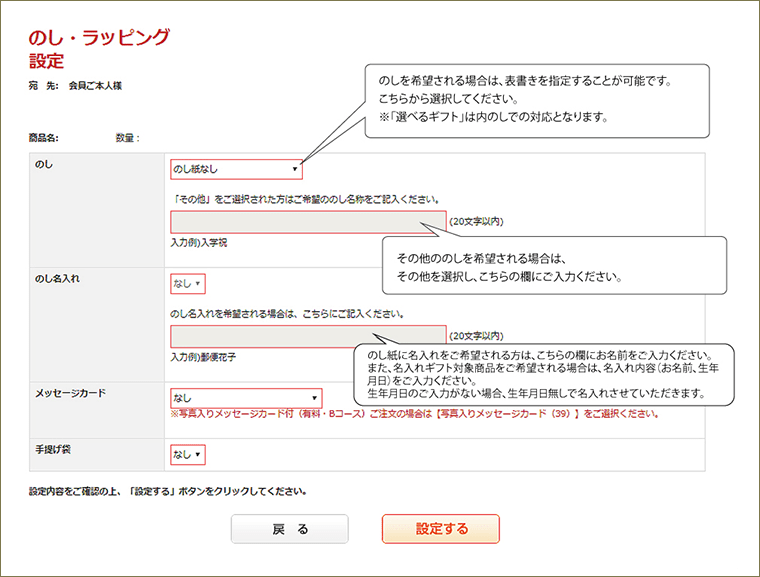Click the 数量 label

[127, 138]
